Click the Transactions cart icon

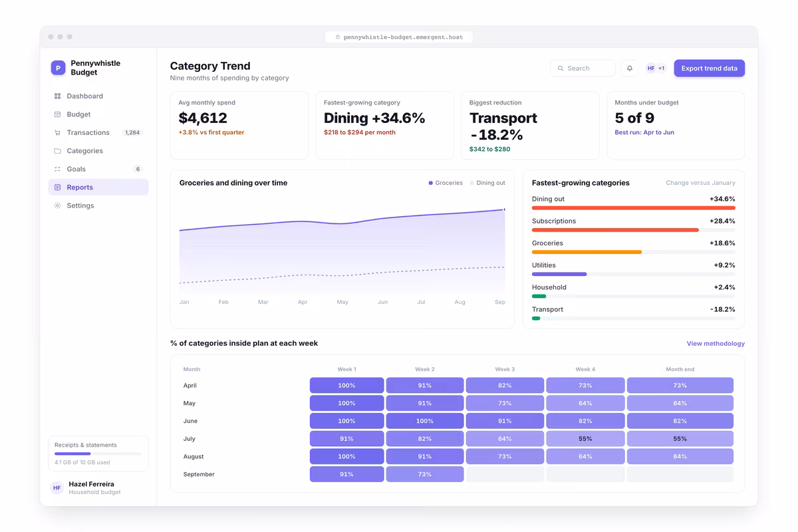(x=57, y=133)
